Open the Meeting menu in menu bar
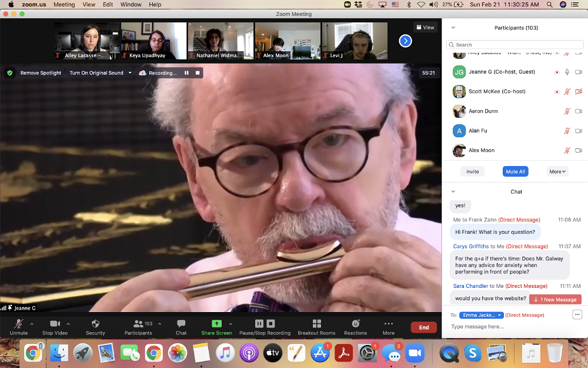 pyautogui.click(x=64, y=5)
